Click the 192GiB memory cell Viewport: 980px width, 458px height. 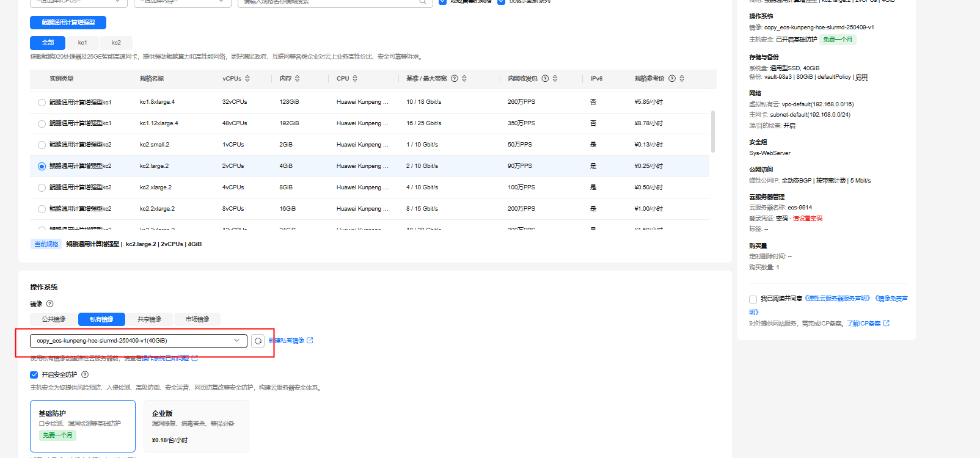coord(290,123)
